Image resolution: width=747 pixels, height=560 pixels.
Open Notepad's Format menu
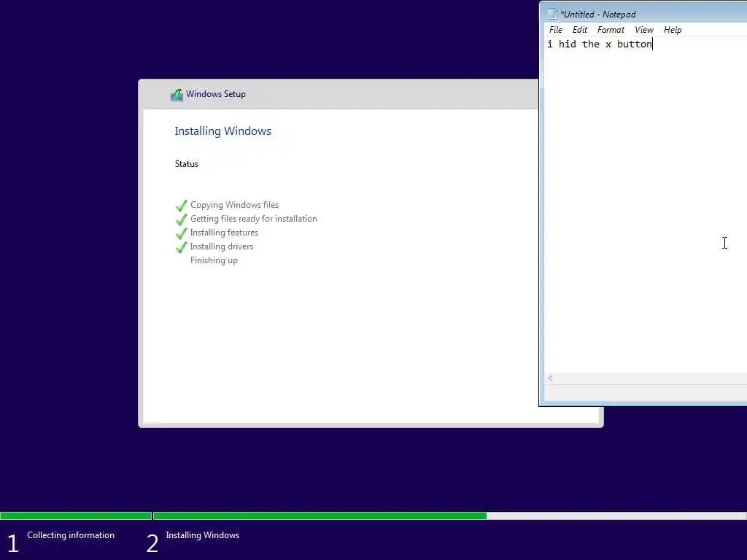pos(611,29)
